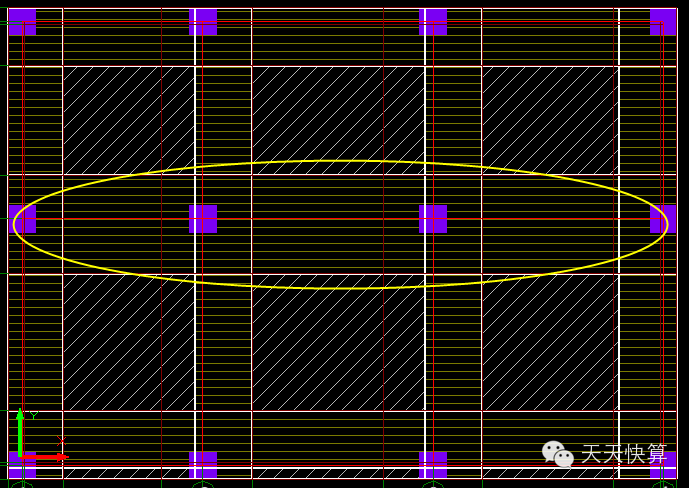The height and width of the screenshot is (488, 689).
Task: Pick the upper-right hatched slab region
Action: coord(551,120)
